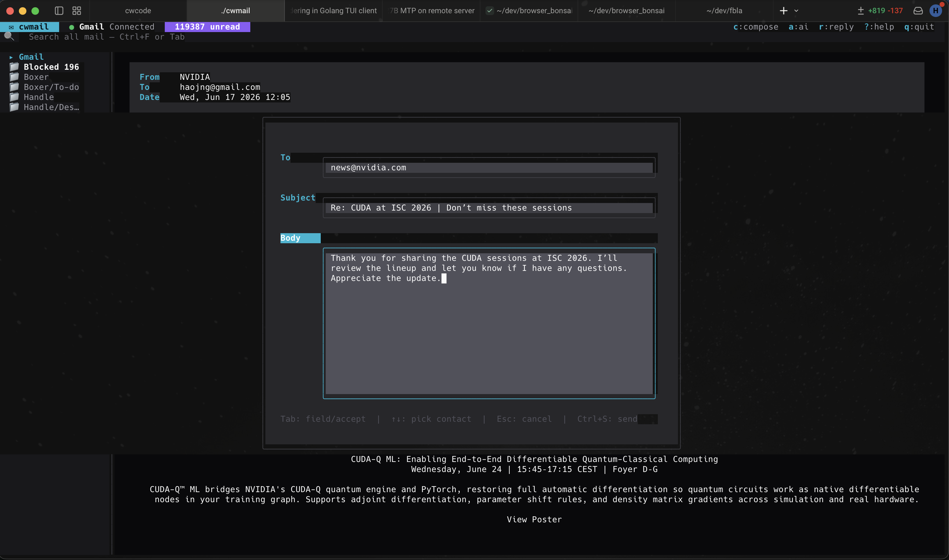Click the Blocked folder icon
Screen dimensions: 949x560
pyautogui.click(x=14, y=67)
